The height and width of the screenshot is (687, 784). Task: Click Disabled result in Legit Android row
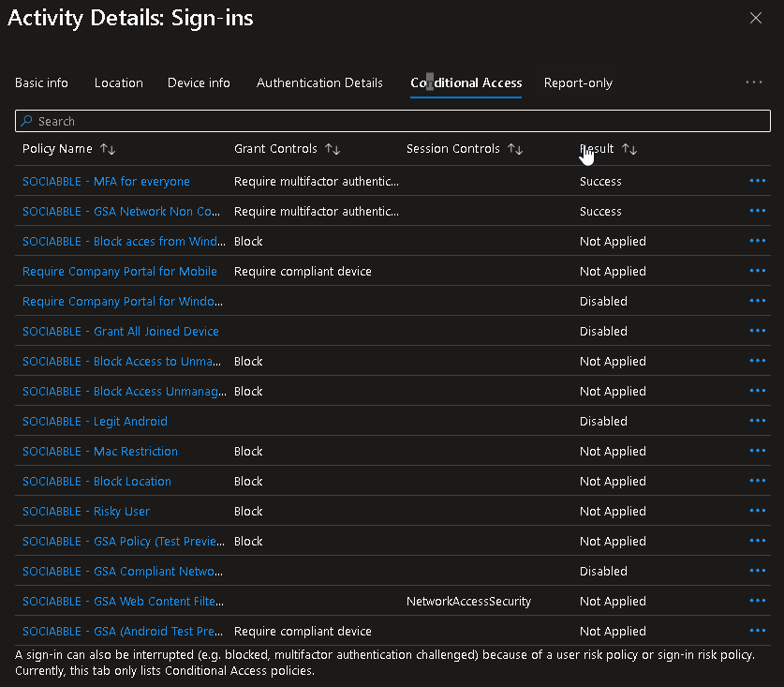tap(603, 422)
